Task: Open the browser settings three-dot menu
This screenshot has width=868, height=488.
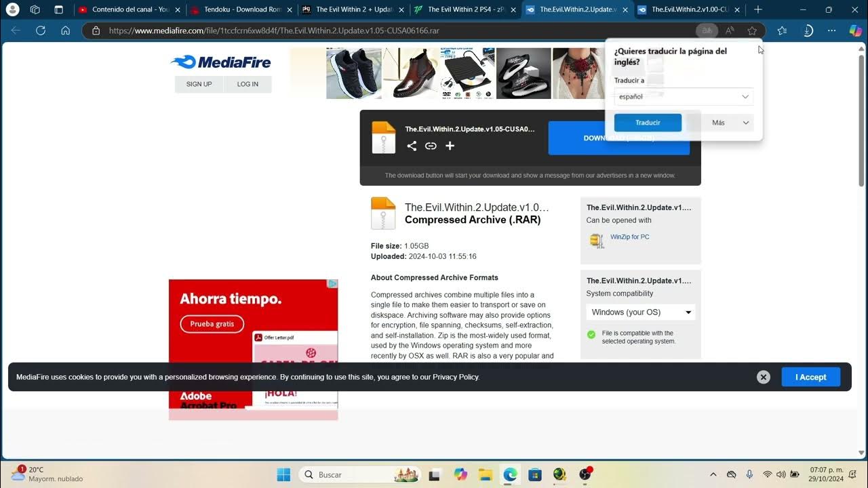Action: point(832,30)
